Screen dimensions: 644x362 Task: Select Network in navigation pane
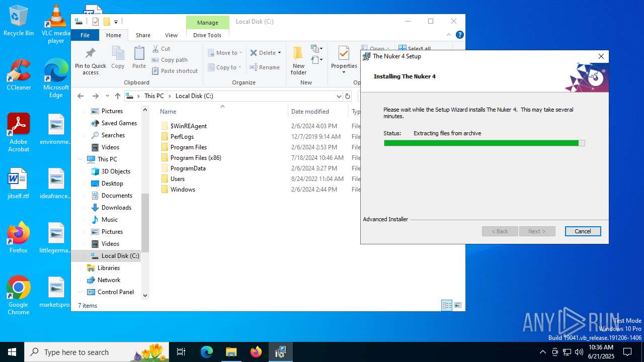click(x=109, y=280)
